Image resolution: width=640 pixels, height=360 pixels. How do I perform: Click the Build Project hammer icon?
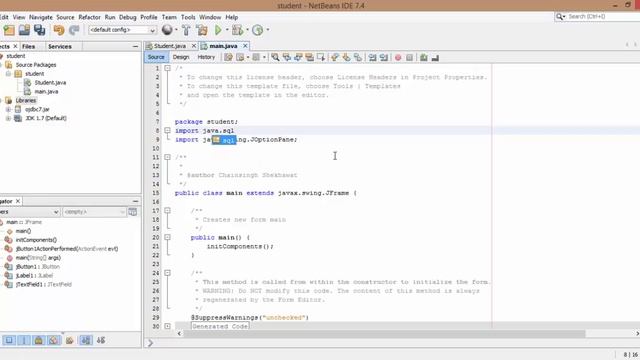[x=186, y=30]
